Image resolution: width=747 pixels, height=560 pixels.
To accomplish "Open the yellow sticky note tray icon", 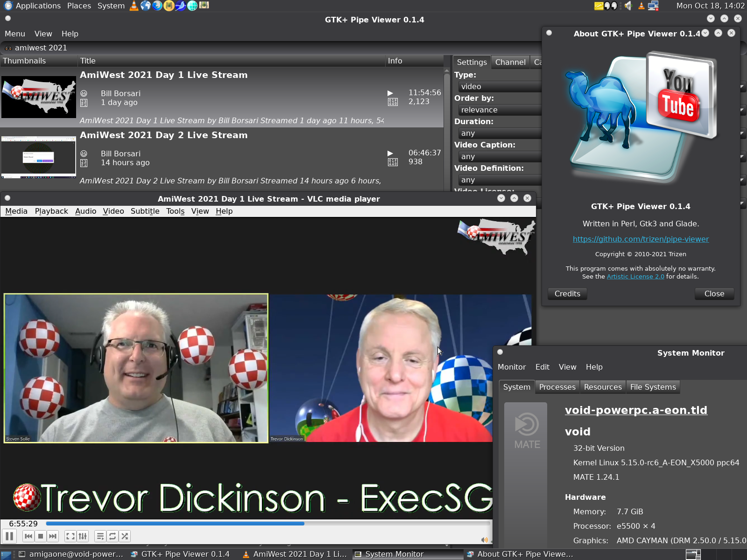I will (x=599, y=6).
